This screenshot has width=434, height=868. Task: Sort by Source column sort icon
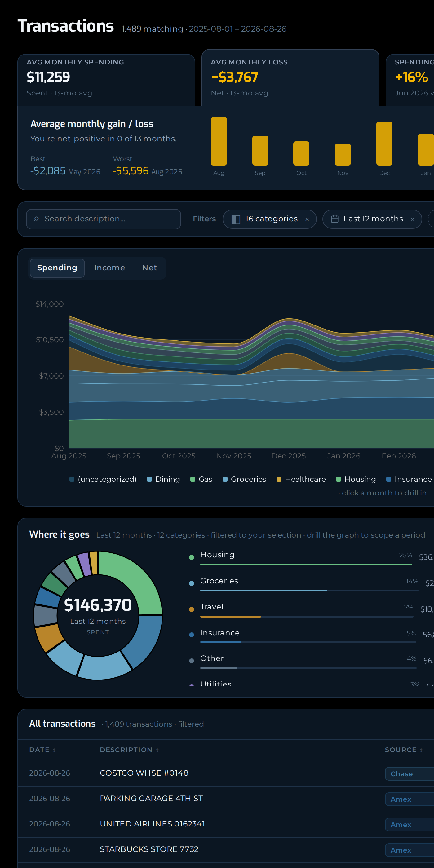tap(421, 750)
